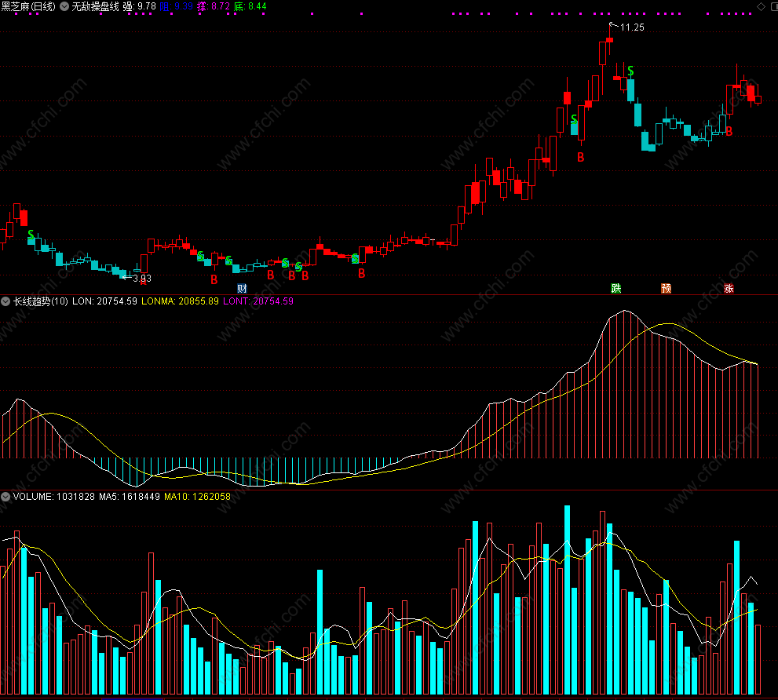Select the 黑芝麻(日线) stock title
Viewport: 778px width, 700px height.
pos(28,6)
